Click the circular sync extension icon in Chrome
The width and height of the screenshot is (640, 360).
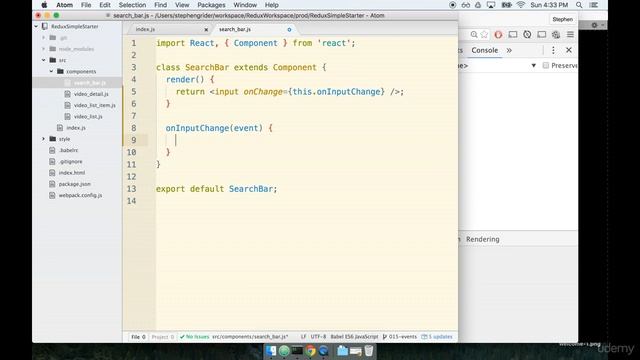pos(527,35)
